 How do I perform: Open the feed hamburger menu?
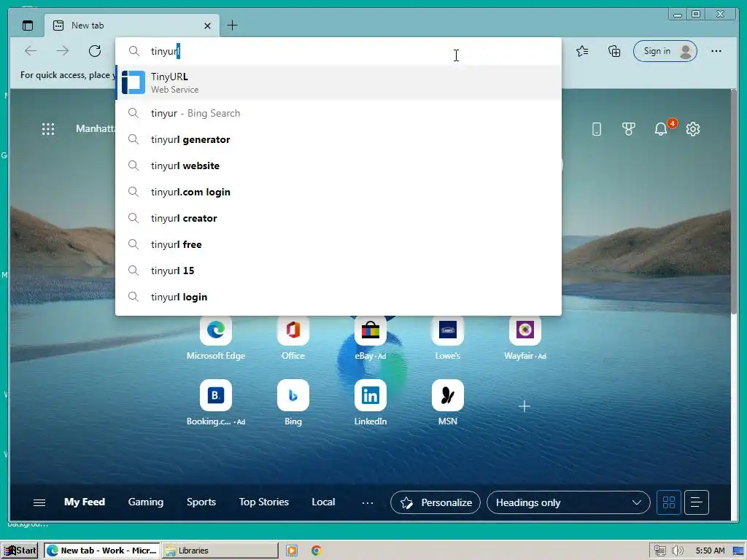click(39, 502)
